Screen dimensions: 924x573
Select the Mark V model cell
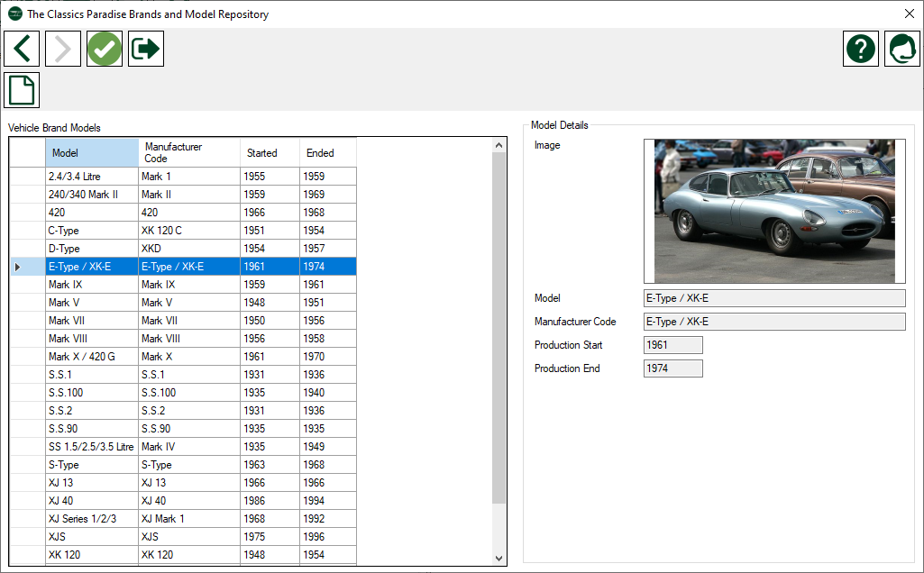coord(92,303)
